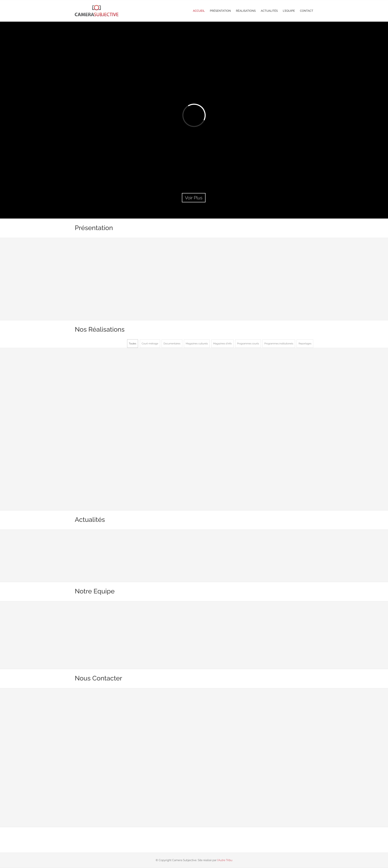Open the Contact menu link

307,11
